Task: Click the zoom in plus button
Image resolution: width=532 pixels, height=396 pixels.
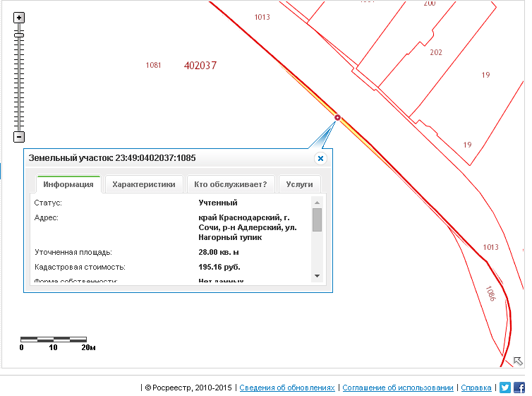Action: pos(19,18)
